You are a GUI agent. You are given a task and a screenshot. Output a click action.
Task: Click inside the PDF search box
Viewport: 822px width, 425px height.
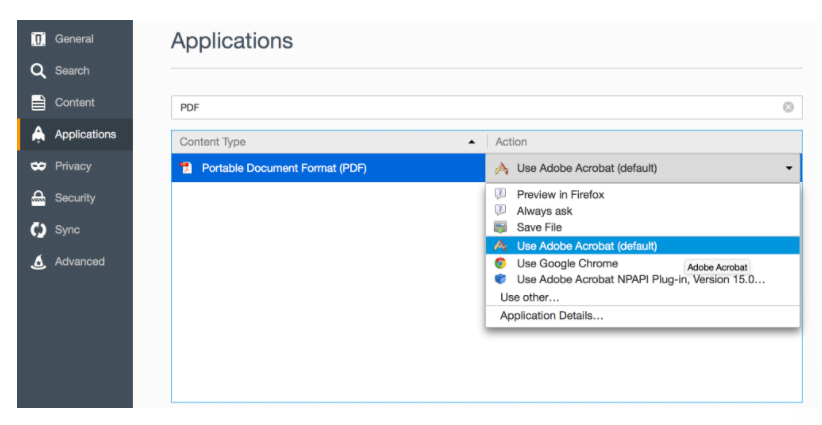pyautogui.click(x=470, y=107)
